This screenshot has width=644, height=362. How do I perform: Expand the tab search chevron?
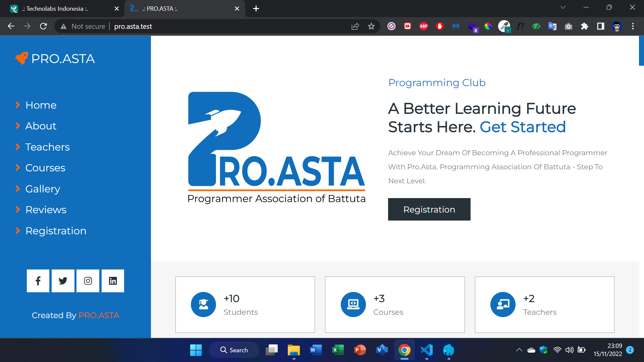[563, 7]
